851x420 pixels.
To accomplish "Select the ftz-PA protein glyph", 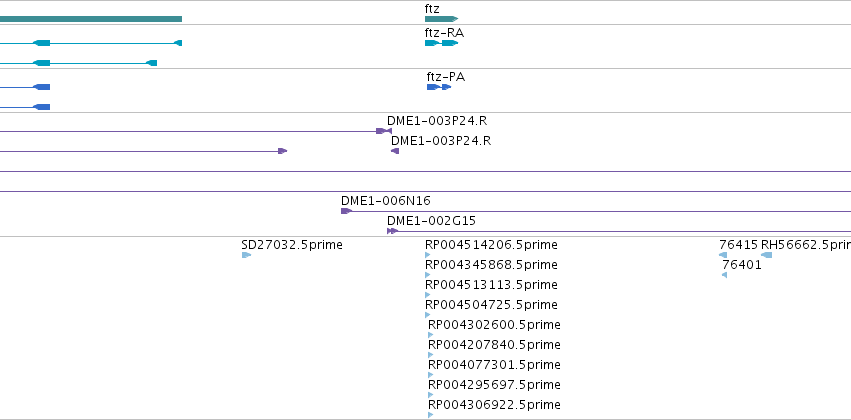I will 439,87.
